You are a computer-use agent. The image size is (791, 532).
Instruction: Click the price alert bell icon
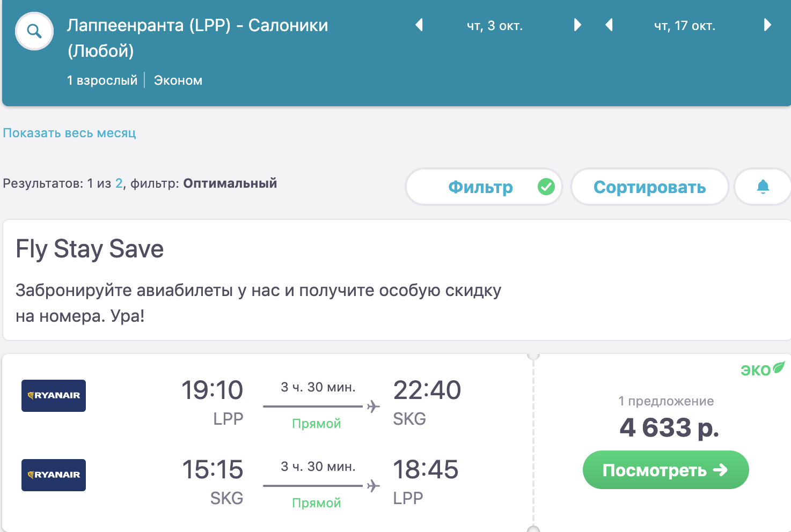763,187
